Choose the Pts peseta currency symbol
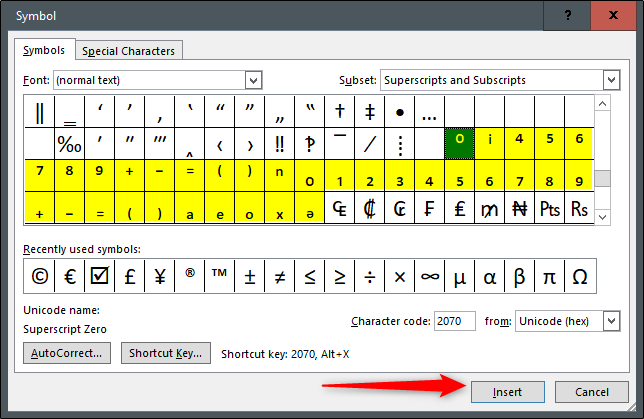 [x=549, y=210]
